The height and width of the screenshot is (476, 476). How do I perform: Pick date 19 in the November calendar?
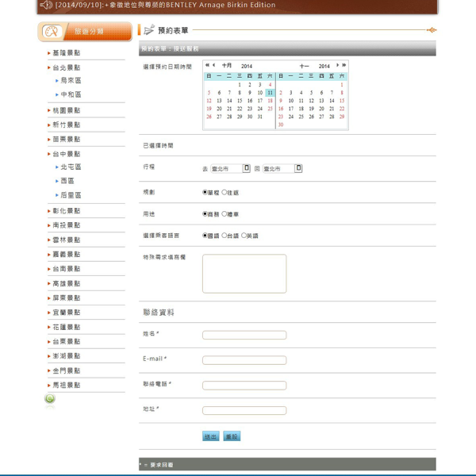312,109
